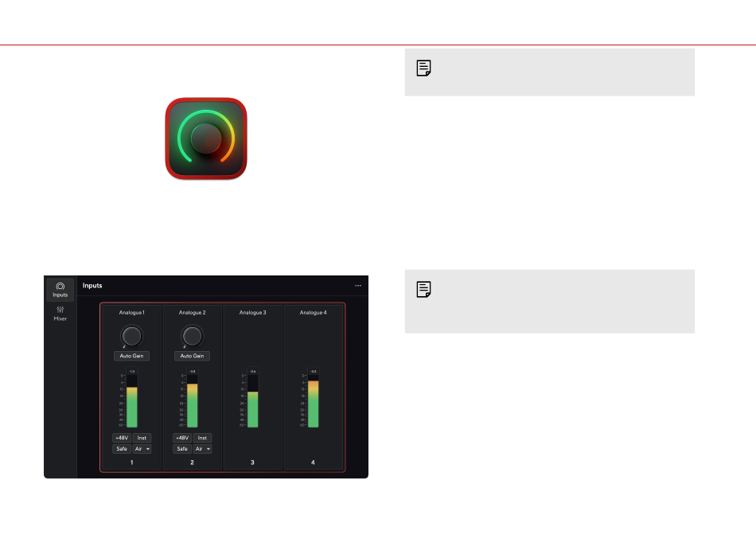Enable +48V phantom power on channel 1
This screenshot has width=756, height=535.
(x=122, y=438)
